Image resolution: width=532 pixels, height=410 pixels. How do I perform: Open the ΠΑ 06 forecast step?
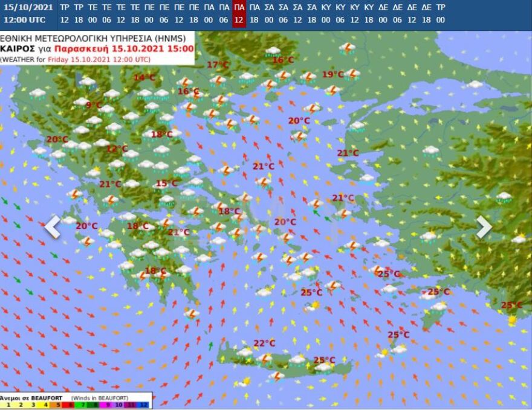pyautogui.click(x=224, y=13)
